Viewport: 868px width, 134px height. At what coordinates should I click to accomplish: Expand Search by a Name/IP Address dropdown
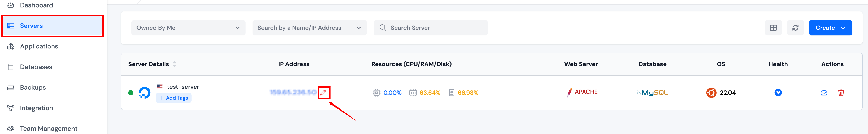[x=309, y=28]
